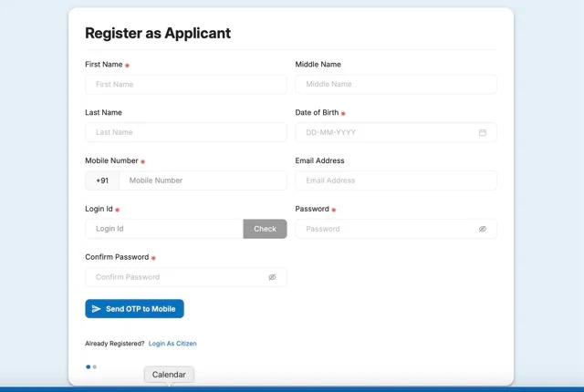The width and height of the screenshot is (584, 392).
Task: Toggle visibility in the Password field
Action: [x=483, y=229]
